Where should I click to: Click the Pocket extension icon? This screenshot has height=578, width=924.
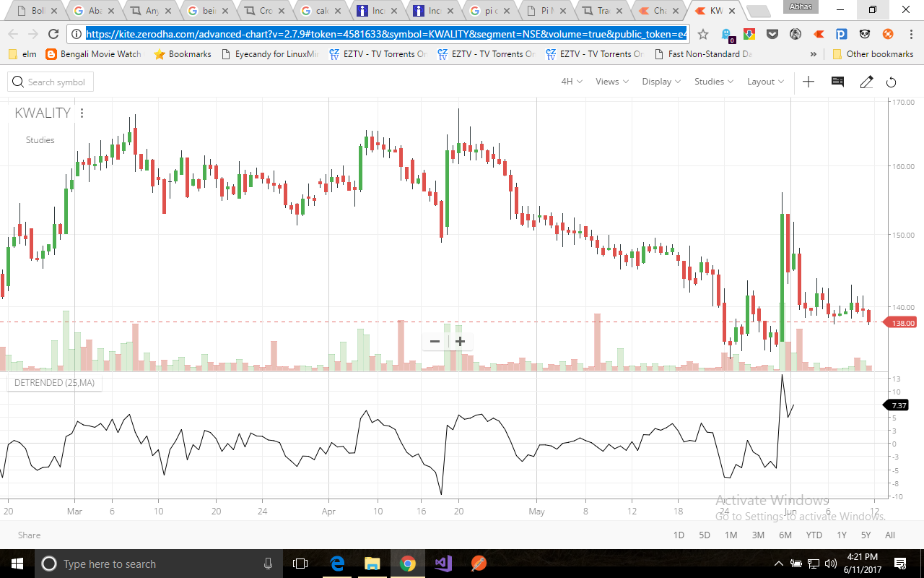[x=772, y=34]
